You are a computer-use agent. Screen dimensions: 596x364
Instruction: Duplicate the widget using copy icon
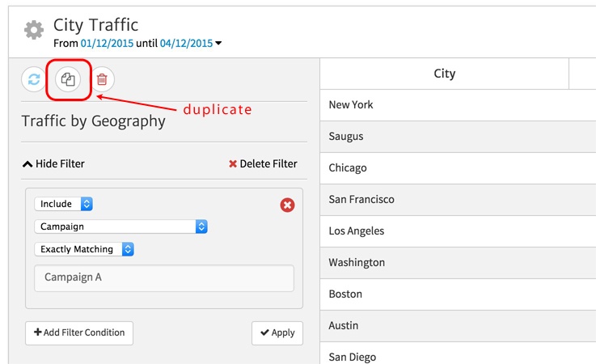pos(69,79)
